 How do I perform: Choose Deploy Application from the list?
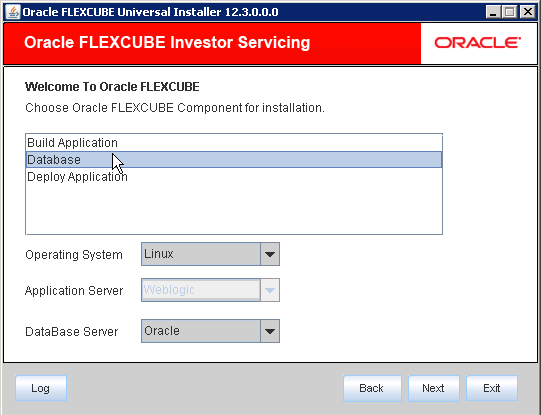[234, 177]
